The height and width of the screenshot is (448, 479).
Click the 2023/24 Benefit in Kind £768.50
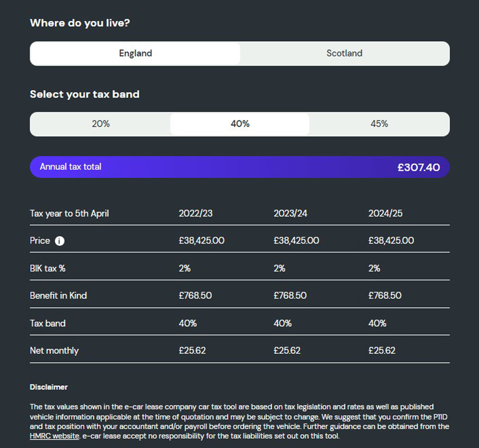pyautogui.click(x=290, y=295)
